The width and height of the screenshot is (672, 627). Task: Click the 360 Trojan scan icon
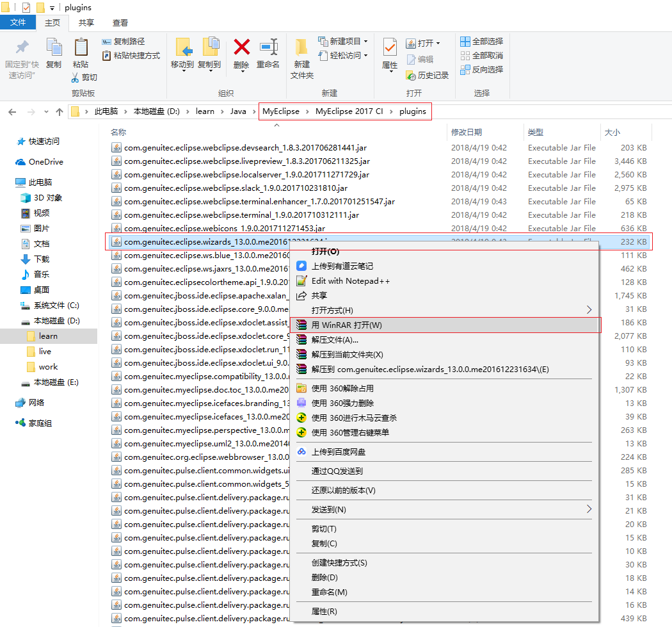coord(301,418)
